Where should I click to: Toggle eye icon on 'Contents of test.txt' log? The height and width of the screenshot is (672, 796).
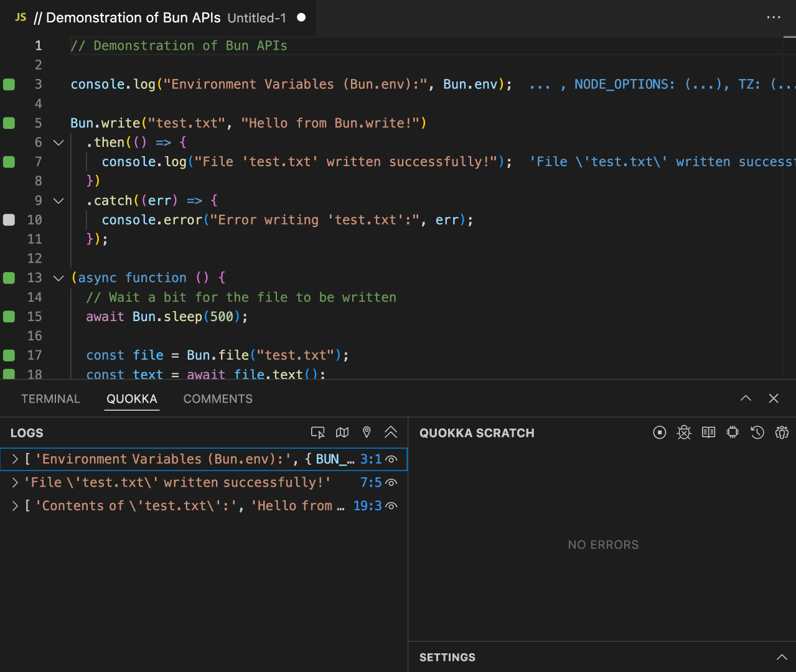(x=391, y=506)
